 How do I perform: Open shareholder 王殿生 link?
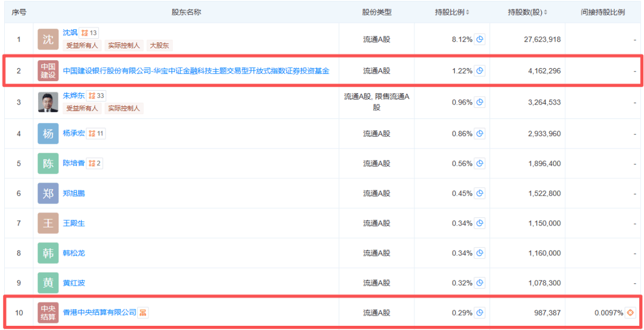(x=73, y=223)
